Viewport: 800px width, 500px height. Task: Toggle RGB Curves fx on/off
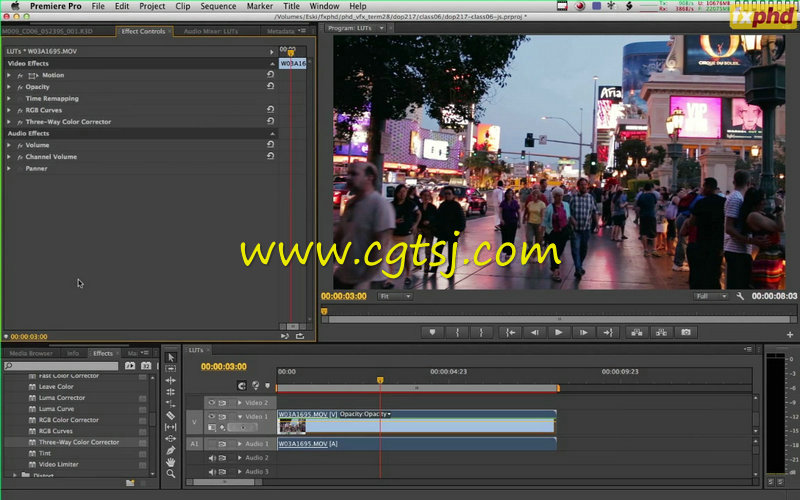(x=20, y=110)
